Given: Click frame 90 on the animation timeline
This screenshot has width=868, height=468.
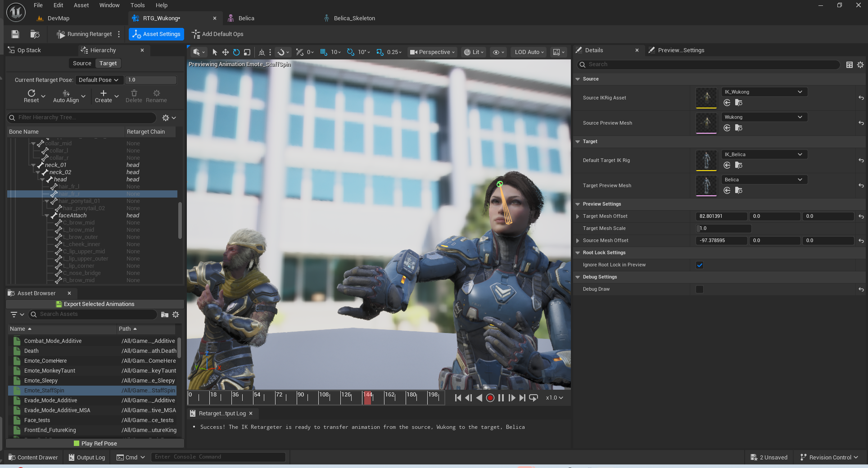Looking at the screenshot, I should [297, 398].
